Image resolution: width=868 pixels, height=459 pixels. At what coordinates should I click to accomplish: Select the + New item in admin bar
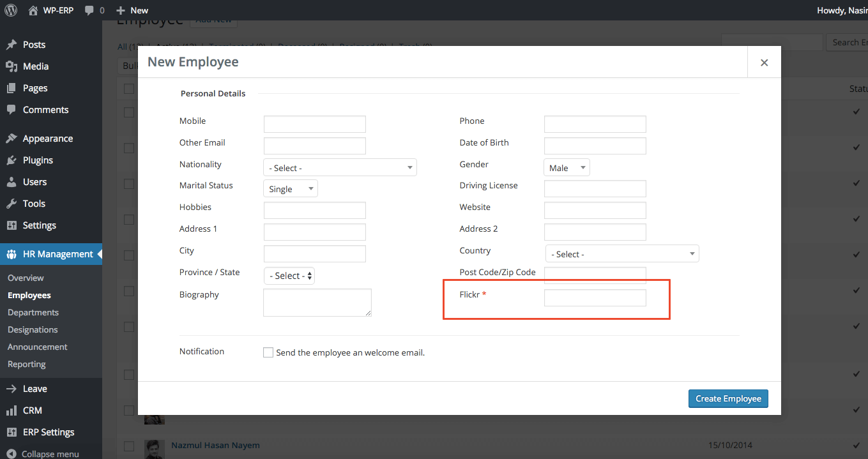point(132,10)
